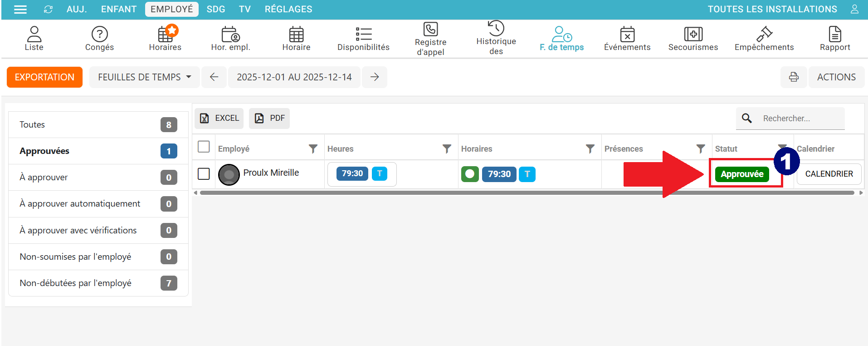Switch to the ENFANT tab
Viewport: 868px width, 346px height.
(x=118, y=10)
